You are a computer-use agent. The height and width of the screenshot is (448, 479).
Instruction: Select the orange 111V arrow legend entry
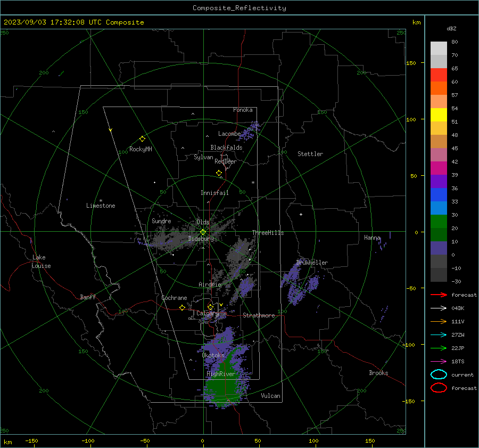point(439,321)
